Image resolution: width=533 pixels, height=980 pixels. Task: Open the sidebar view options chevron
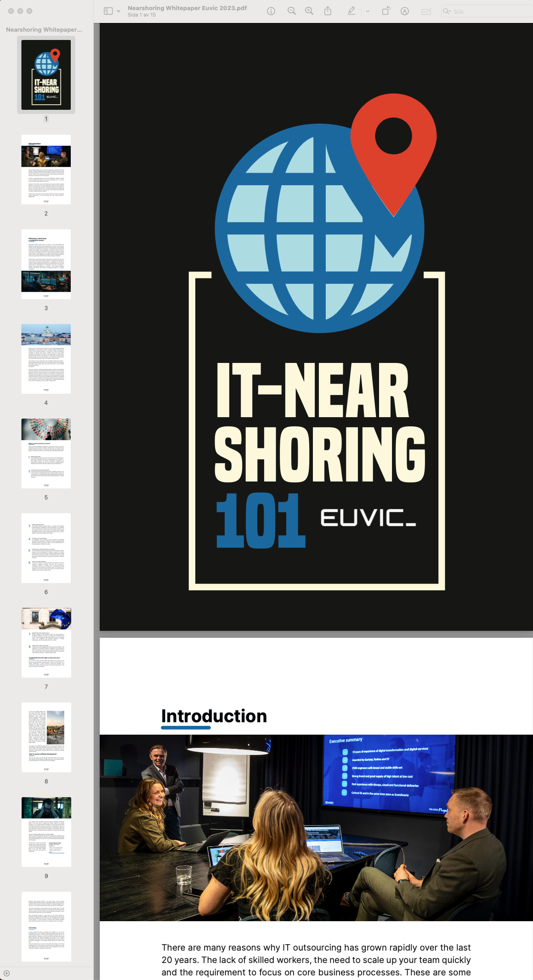[x=119, y=11]
